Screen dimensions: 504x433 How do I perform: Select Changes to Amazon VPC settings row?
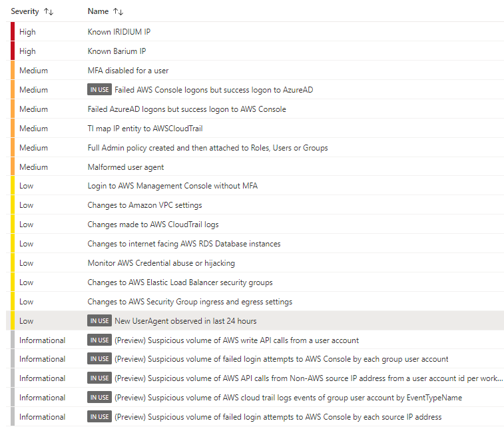[x=144, y=205]
